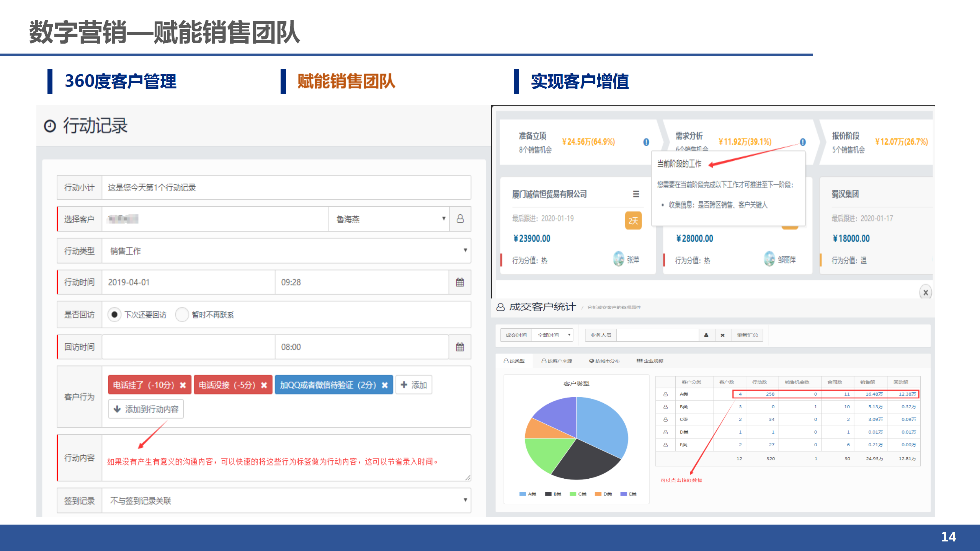Screen dimensions: 980x551
Task: Toggle E类 in the pie chart legend
Action: [628, 494]
